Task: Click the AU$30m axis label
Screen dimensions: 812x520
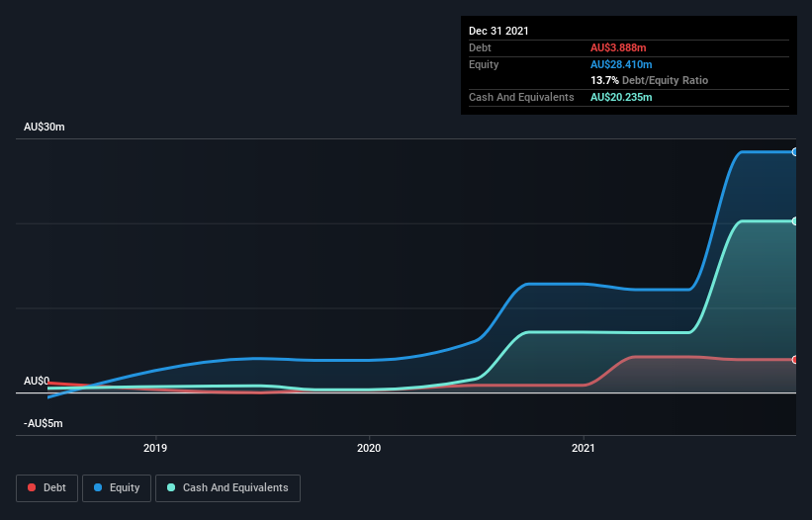Action: (x=45, y=127)
